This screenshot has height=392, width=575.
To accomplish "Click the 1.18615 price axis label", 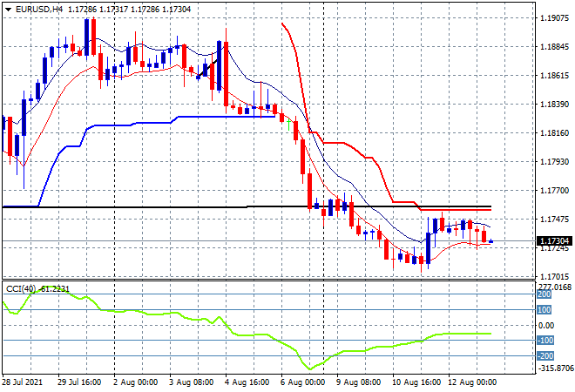I will (x=555, y=76).
